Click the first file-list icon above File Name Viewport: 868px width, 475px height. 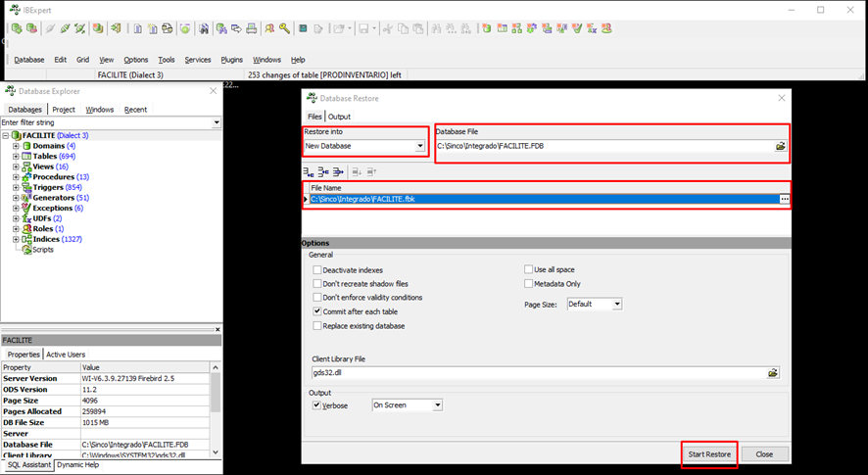(x=309, y=171)
